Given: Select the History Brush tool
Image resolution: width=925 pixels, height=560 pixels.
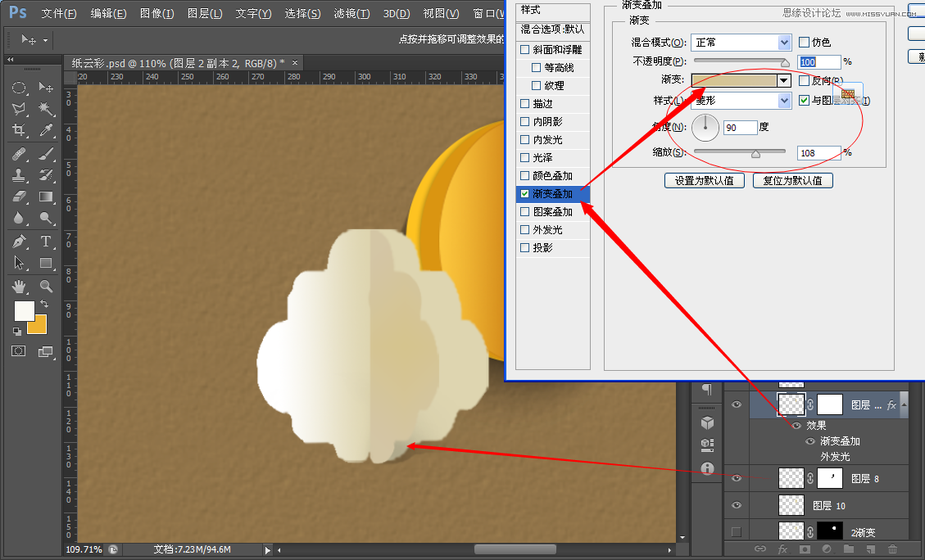Looking at the screenshot, I should click(x=46, y=175).
